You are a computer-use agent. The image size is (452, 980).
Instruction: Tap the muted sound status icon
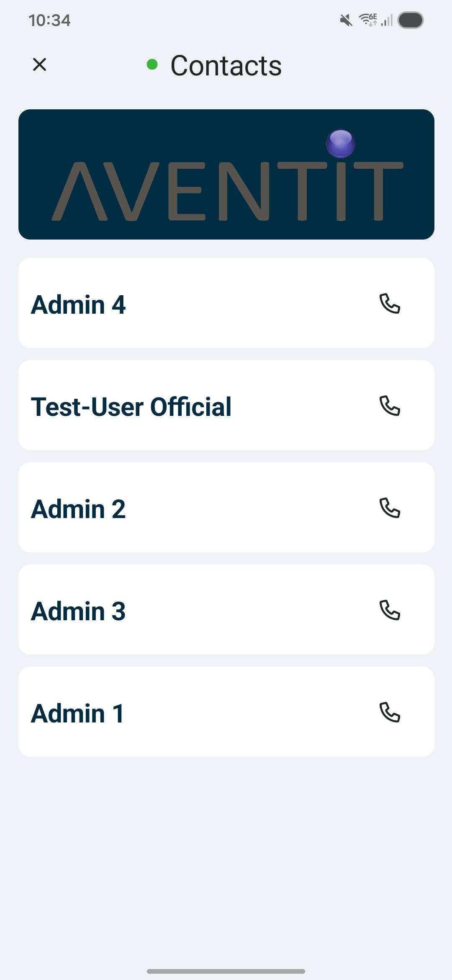point(346,20)
